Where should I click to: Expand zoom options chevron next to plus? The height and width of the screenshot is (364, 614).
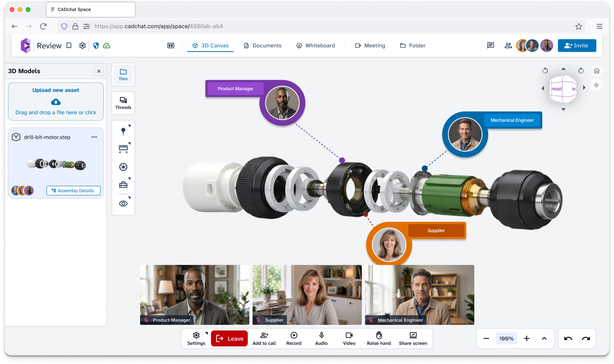[x=544, y=339]
